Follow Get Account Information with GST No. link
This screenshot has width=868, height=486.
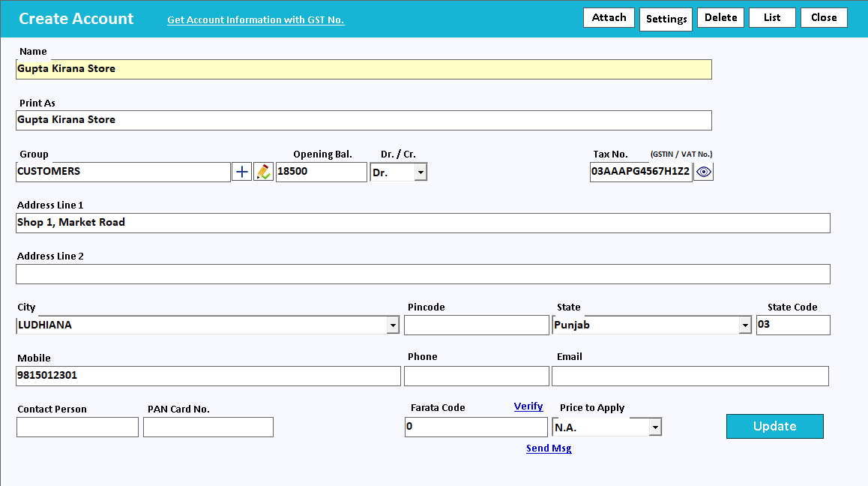pyautogui.click(x=256, y=20)
